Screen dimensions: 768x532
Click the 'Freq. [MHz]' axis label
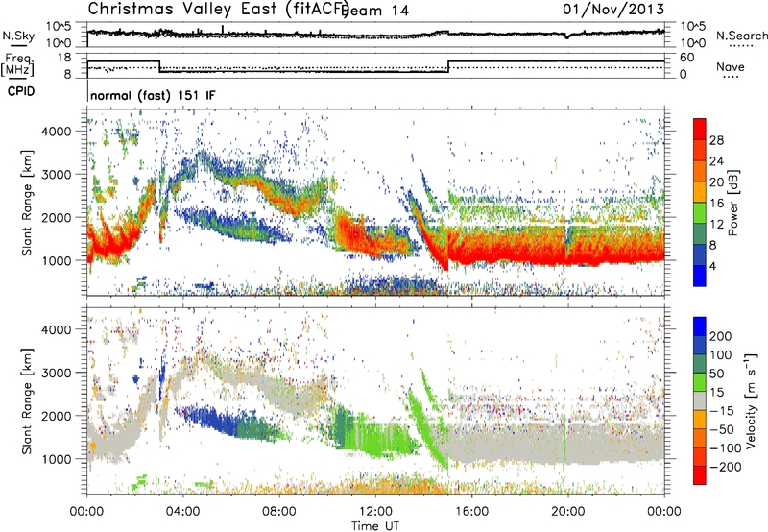coord(17,64)
